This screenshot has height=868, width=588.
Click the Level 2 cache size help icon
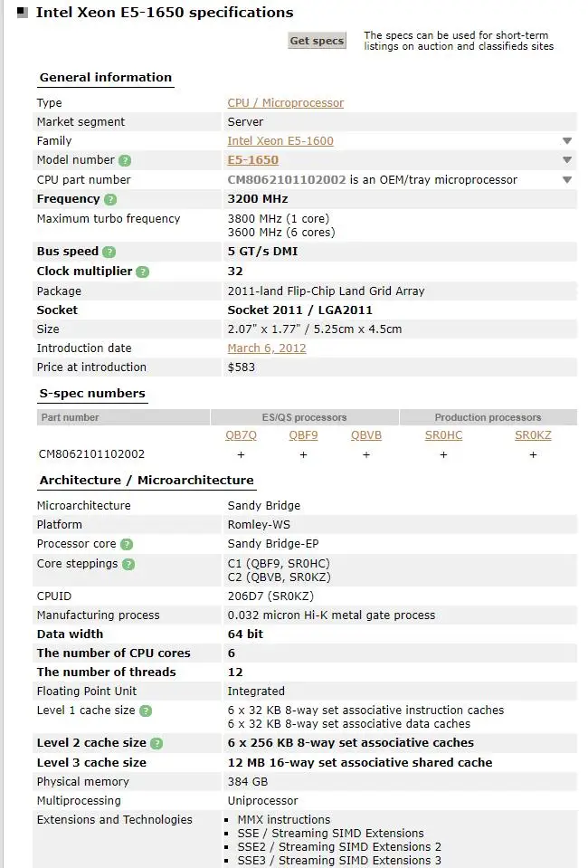155,741
